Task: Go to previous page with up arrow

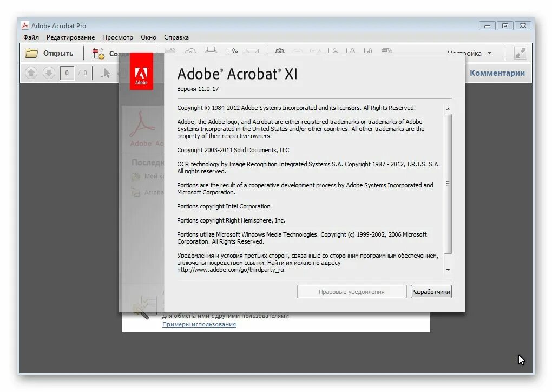Action: [31, 73]
